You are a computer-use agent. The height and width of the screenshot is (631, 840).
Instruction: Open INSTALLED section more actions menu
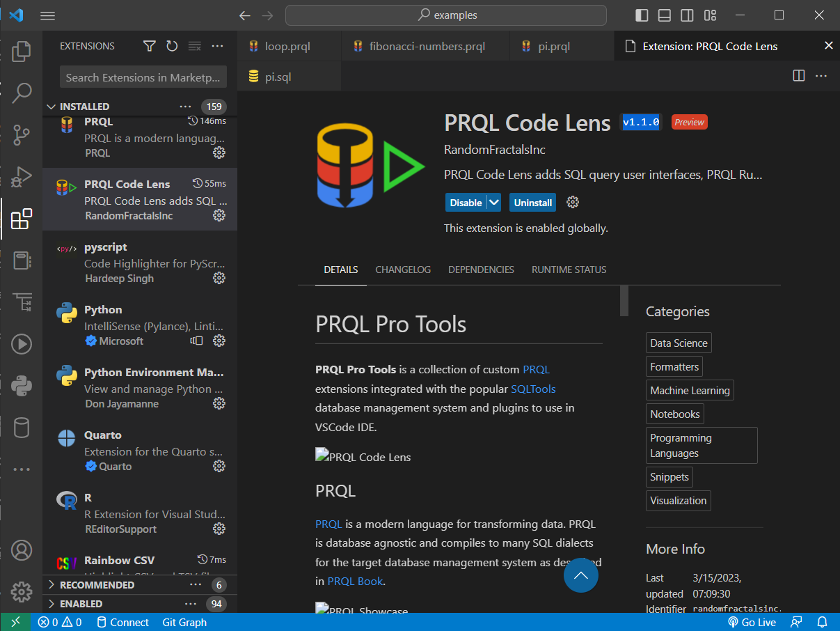coord(185,107)
